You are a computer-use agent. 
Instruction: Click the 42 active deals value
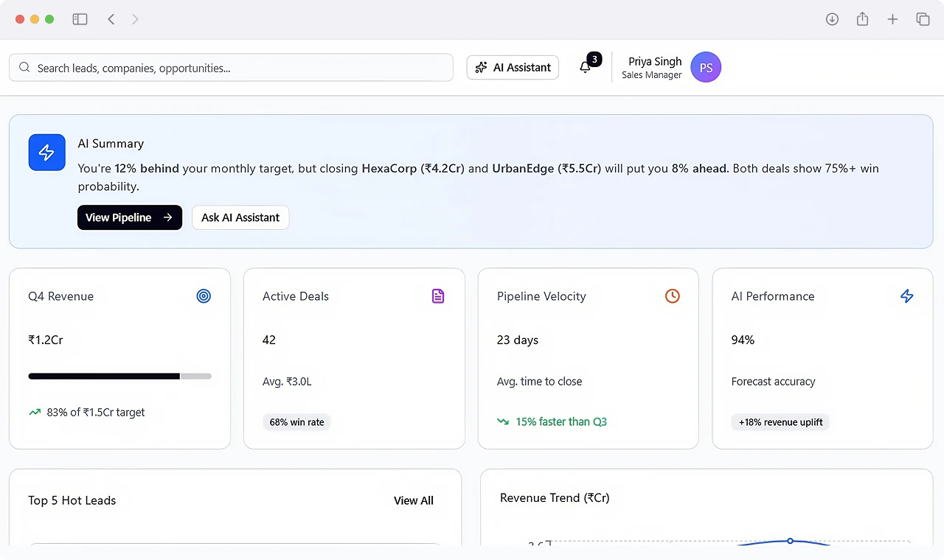(269, 340)
